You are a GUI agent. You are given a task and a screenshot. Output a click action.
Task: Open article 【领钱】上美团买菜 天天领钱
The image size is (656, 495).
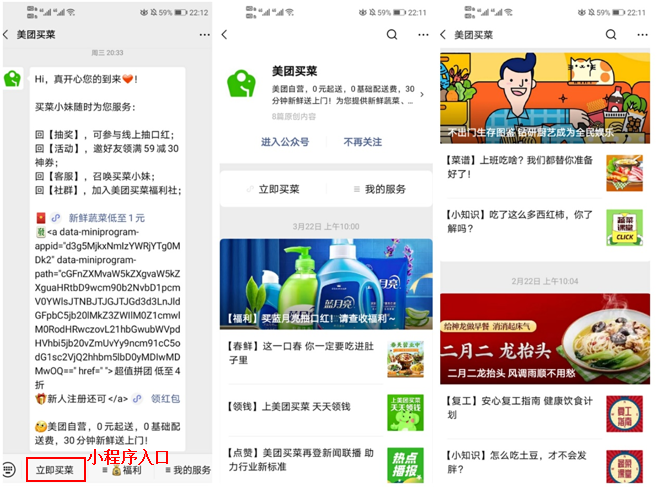click(x=289, y=407)
